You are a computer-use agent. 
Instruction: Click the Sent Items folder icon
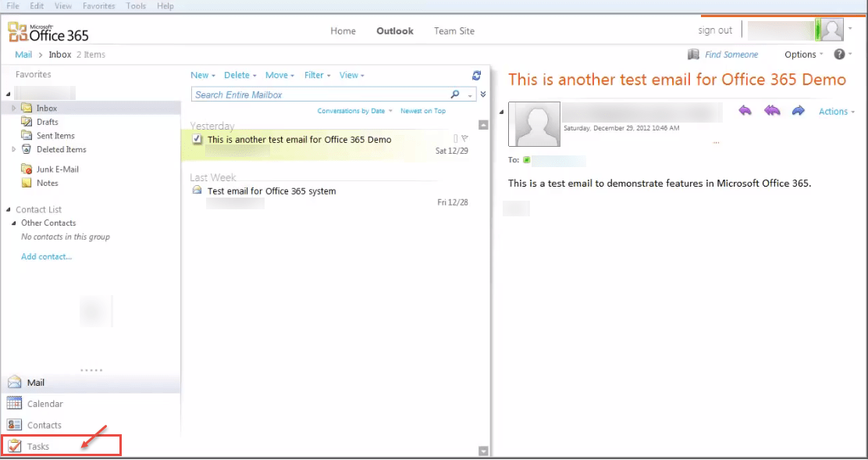[26, 135]
